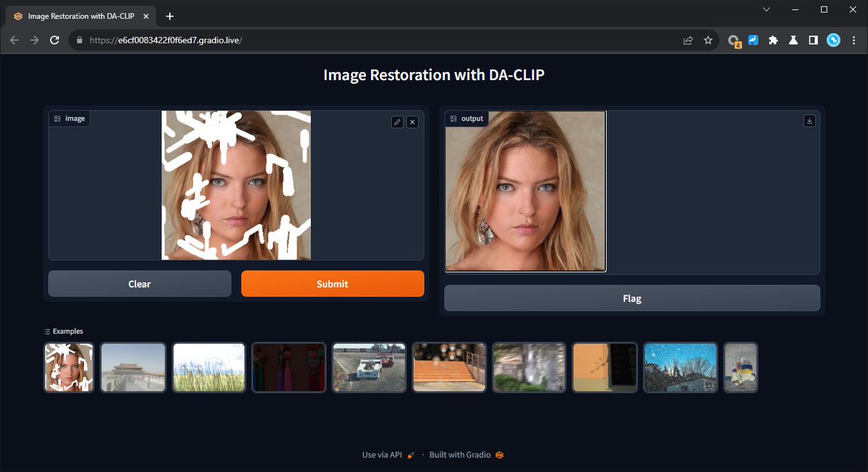Click the address bar URL
This screenshot has width=868, height=472.
pos(166,40)
